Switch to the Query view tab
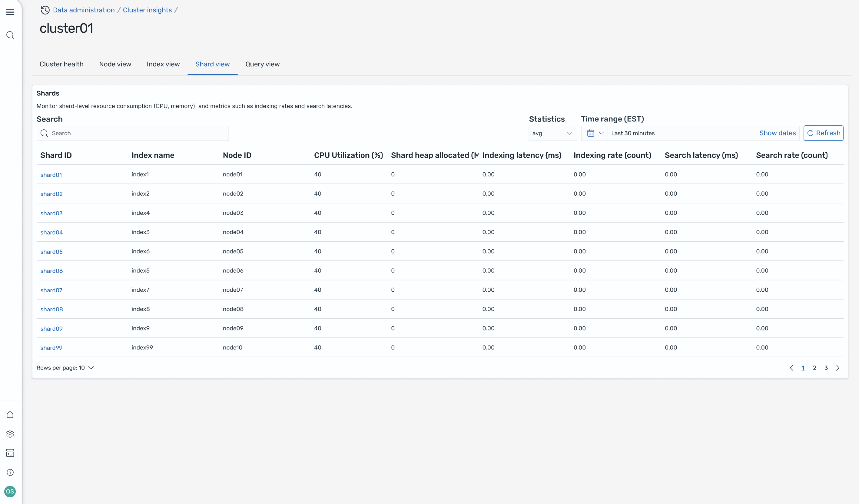This screenshot has height=504, width=859. [x=262, y=64]
